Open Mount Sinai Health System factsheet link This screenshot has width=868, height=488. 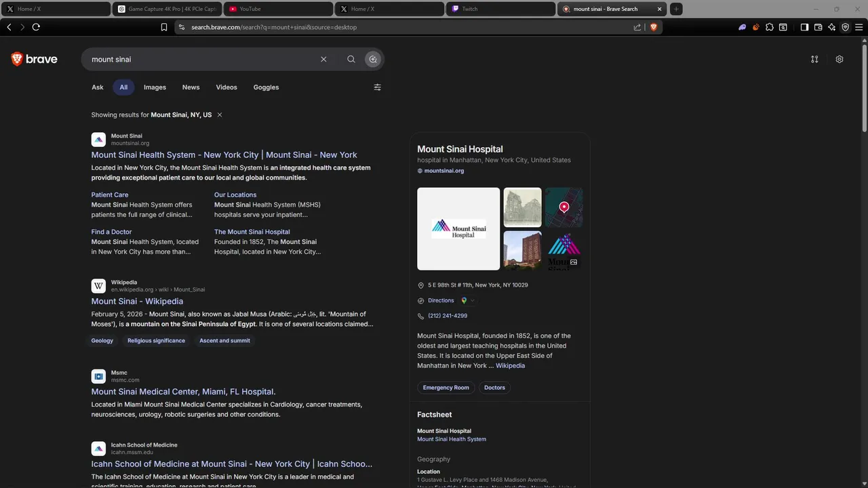tap(452, 439)
